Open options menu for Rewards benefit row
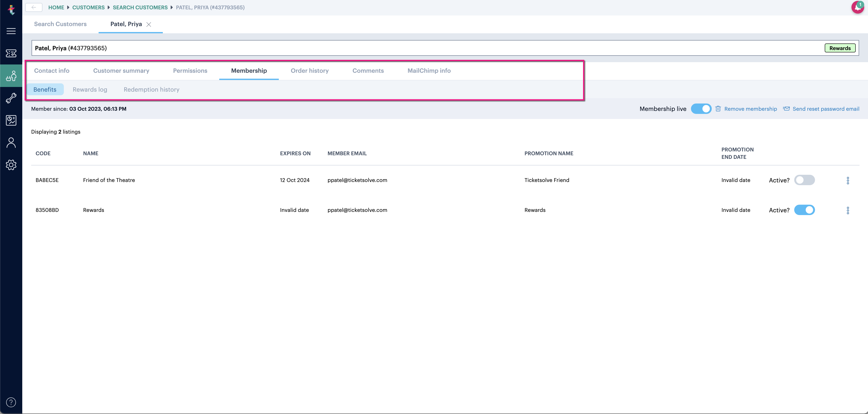Viewport: 868px width, 414px height. (848, 210)
